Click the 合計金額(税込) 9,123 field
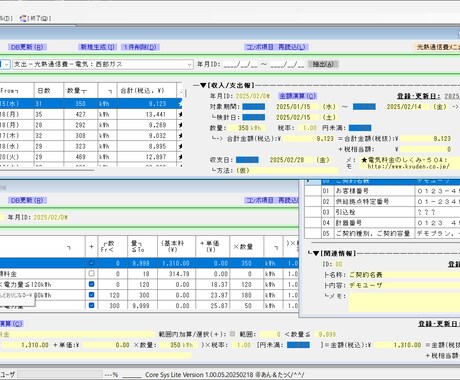The height and width of the screenshot is (380, 460). [x=309, y=139]
